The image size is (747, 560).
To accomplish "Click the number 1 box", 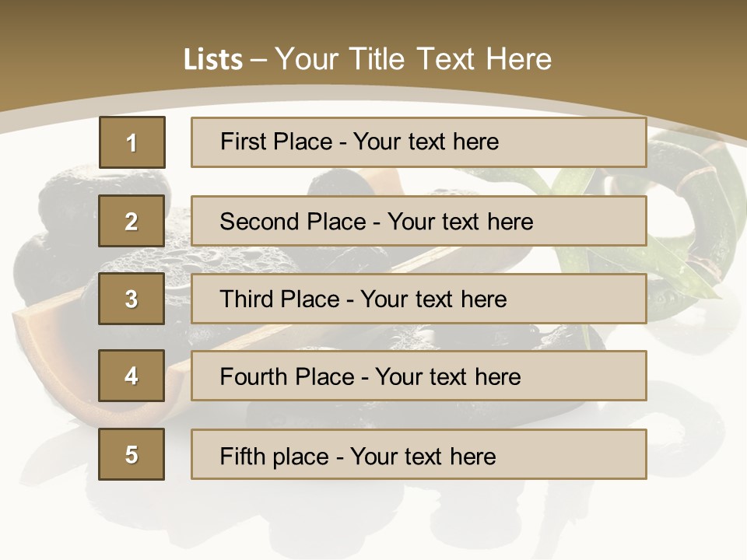I will pos(132,142).
